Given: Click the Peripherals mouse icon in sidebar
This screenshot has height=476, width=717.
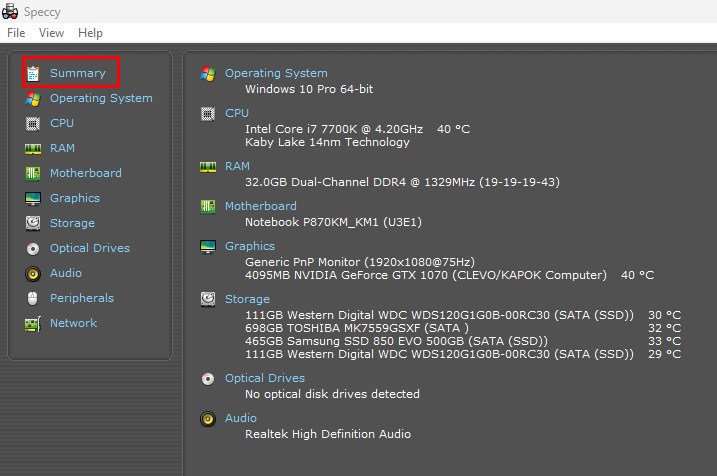Looking at the screenshot, I should (32, 298).
